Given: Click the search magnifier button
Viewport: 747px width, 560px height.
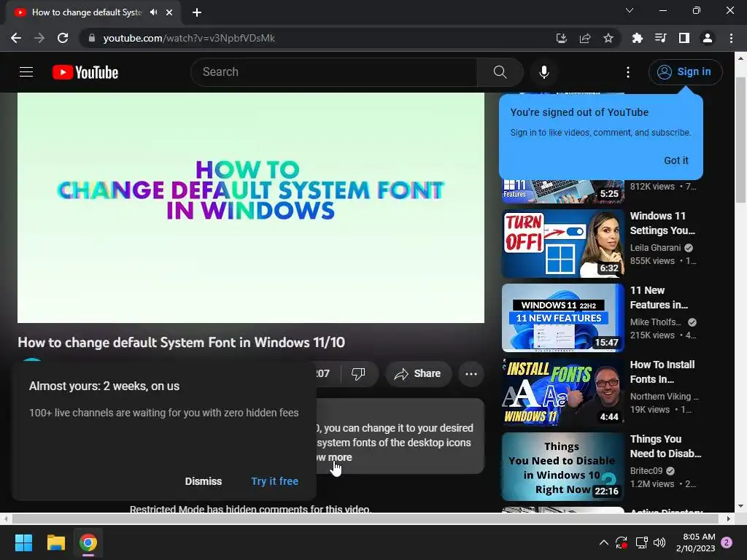Looking at the screenshot, I should [500, 72].
